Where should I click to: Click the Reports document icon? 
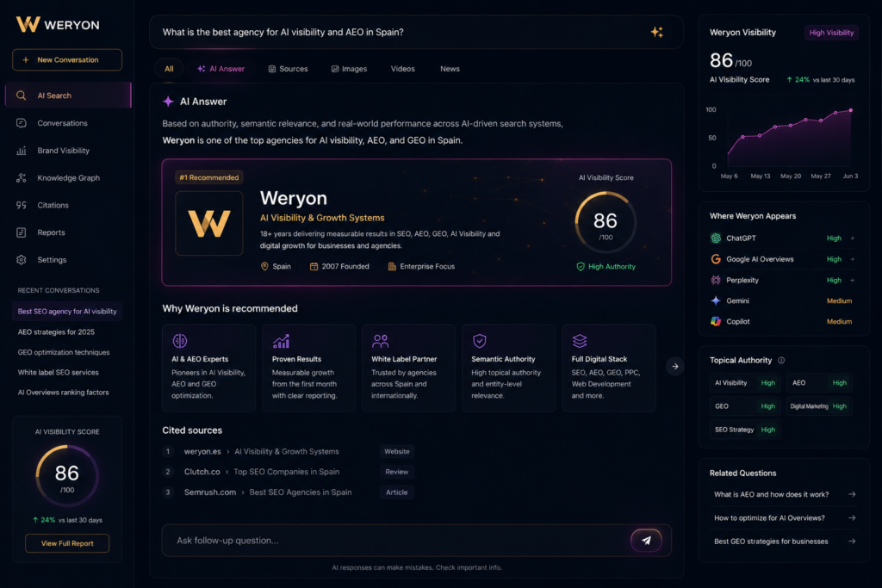pos(21,232)
